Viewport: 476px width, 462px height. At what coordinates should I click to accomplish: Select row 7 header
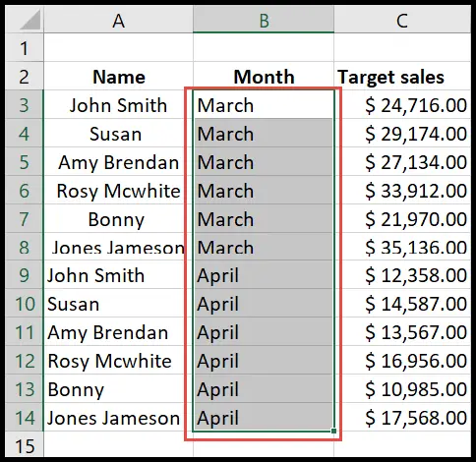point(24,218)
